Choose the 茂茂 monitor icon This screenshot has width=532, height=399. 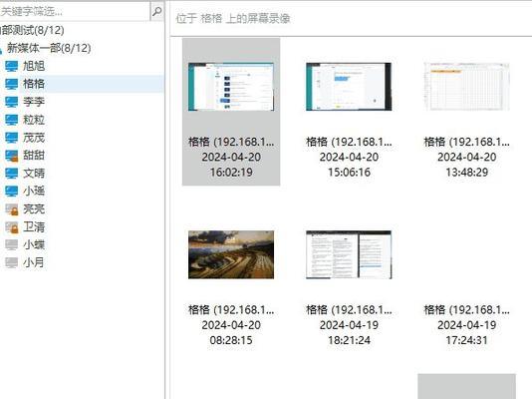tap(11, 138)
